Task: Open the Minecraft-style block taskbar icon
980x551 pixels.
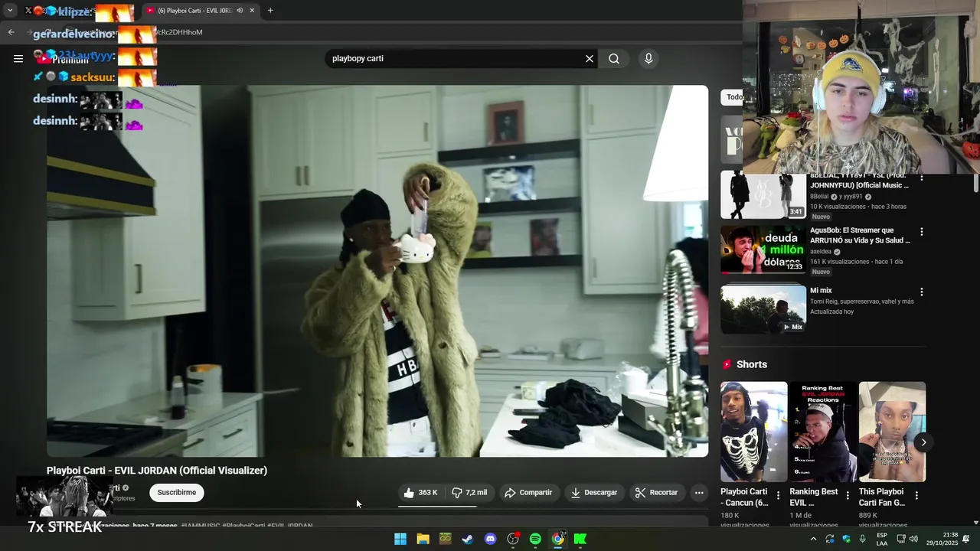Action: tap(446, 539)
